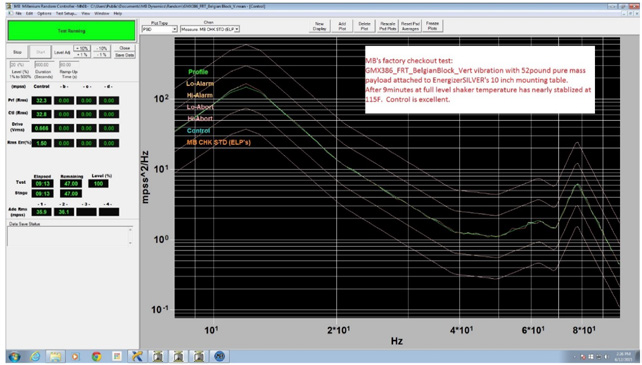Decrease level by -1%
Viewport: 642px width, 365px height.
(x=102, y=54)
